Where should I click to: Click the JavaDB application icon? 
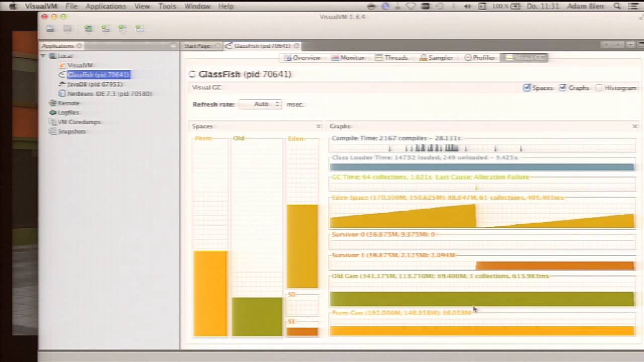(62, 84)
